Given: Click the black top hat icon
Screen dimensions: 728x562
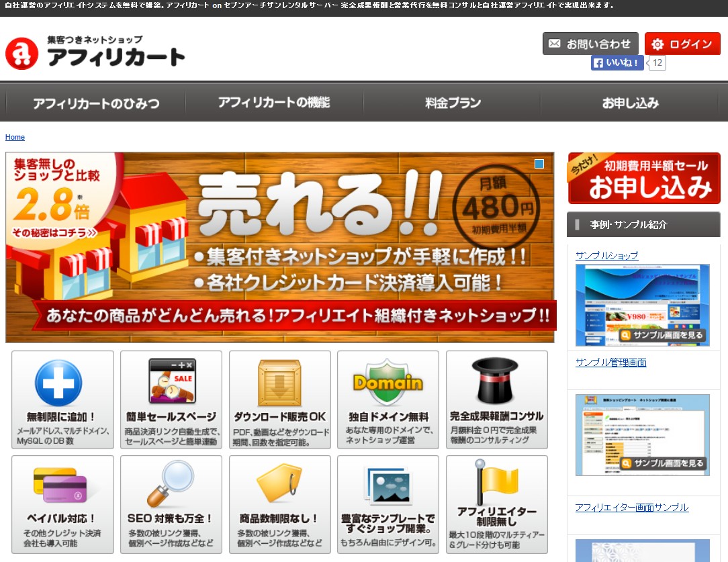Looking at the screenshot, I should (495, 381).
